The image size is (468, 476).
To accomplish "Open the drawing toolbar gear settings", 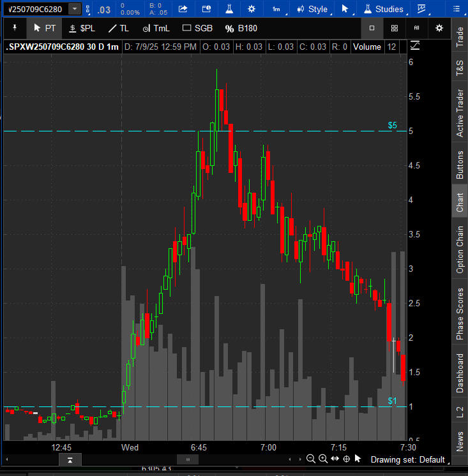I will (x=439, y=28).
